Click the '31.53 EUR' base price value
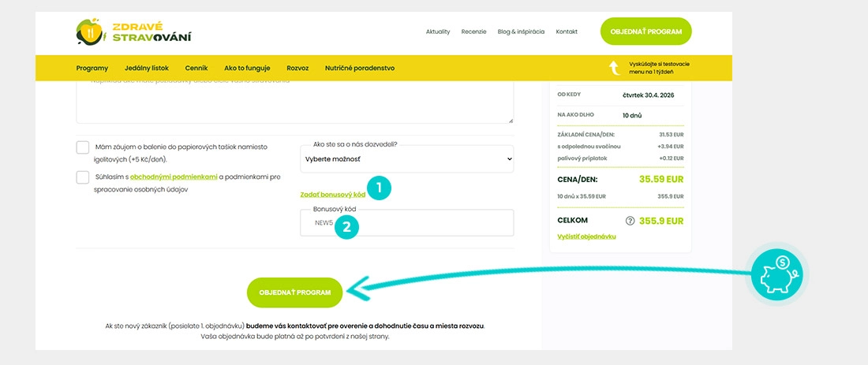This screenshot has width=868, height=365. 672,134
